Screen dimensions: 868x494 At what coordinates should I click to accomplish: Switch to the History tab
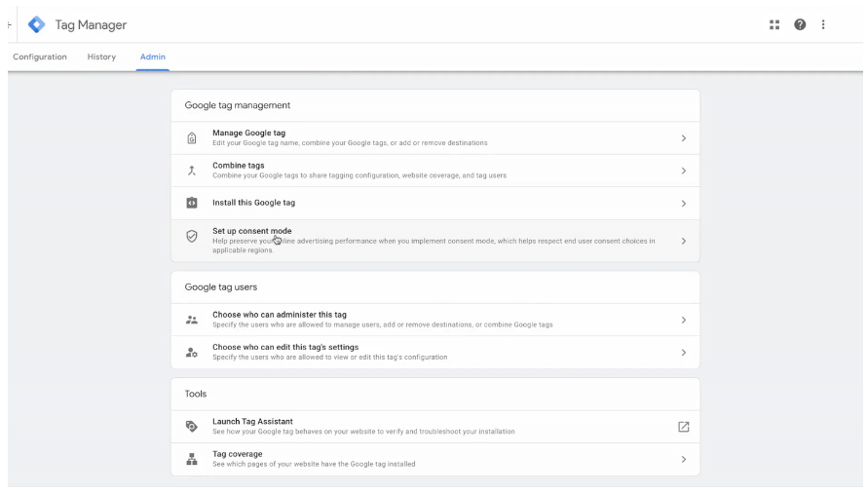click(101, 57)
